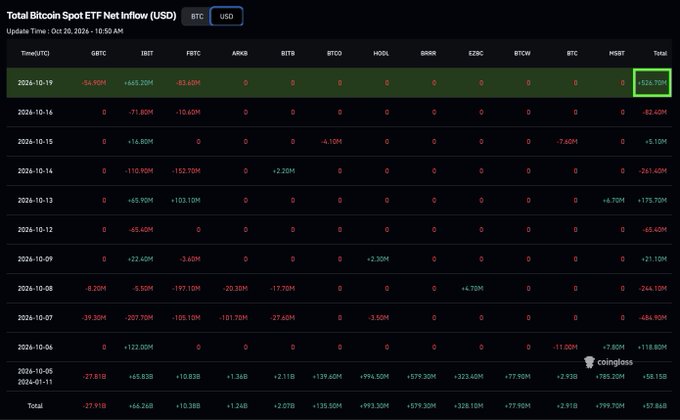Image resolution: width=680 pixels, height=420 pixels.
Task: Sort by the IBIT column header
Action: [147, 53]
